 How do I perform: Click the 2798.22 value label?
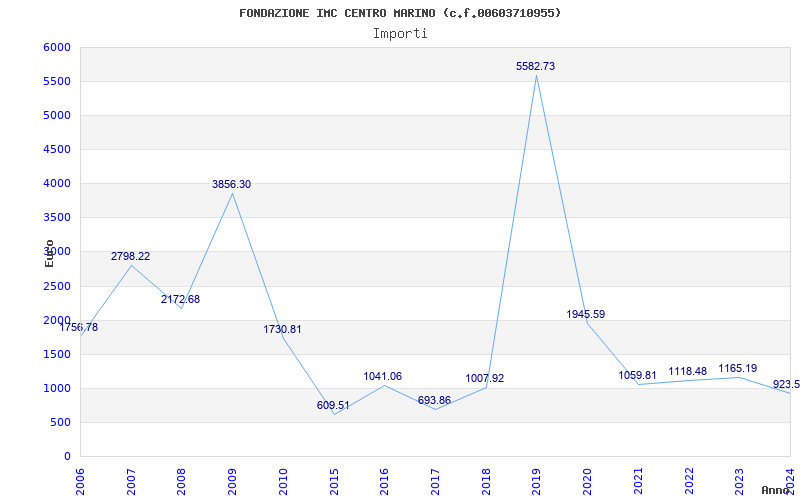click(131, 256)
